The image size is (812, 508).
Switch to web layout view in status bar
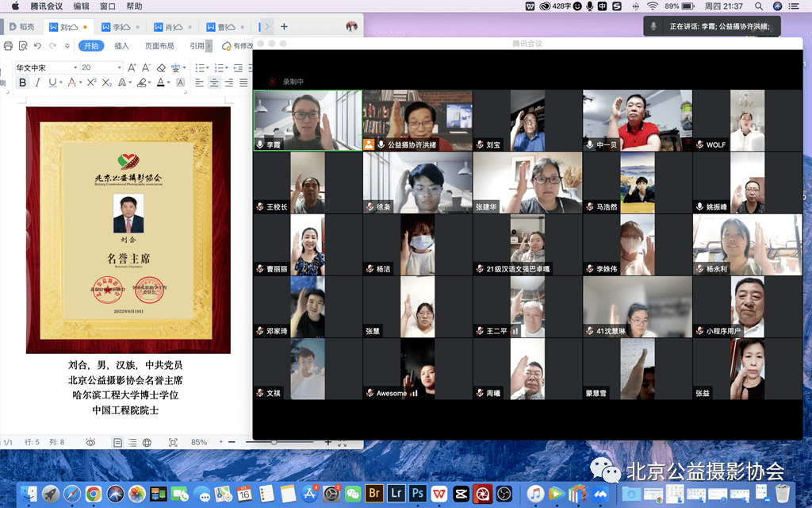tap(147, 442)
